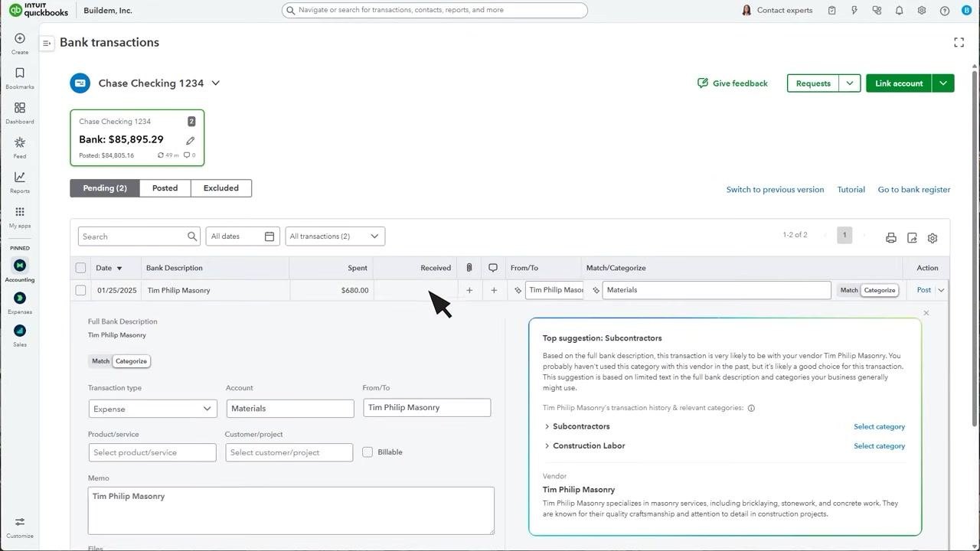Open the All dates filter
This screenshot has width=980, height=551.
(x=242, y=236)
